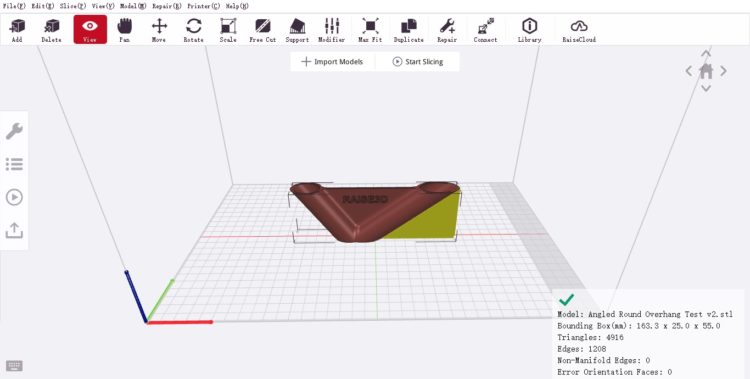This screenshot has width=750, height=379.
Task: Open the Modifier tool
Action: click(x=331, y=30)
